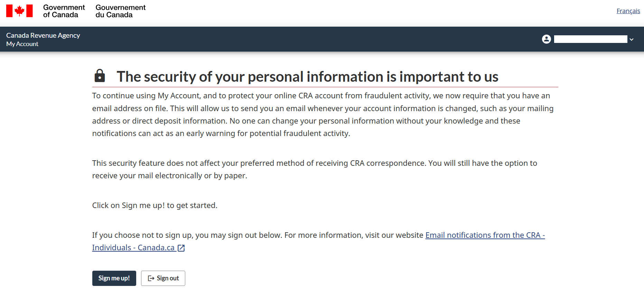Click the security of personal information heading
The height and width of the screenshot is (288, 644).
307,76
